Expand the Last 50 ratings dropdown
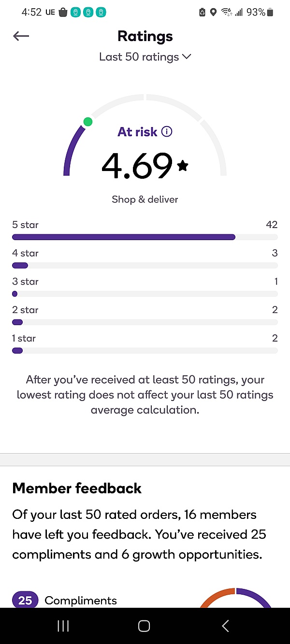 point(145,57)
